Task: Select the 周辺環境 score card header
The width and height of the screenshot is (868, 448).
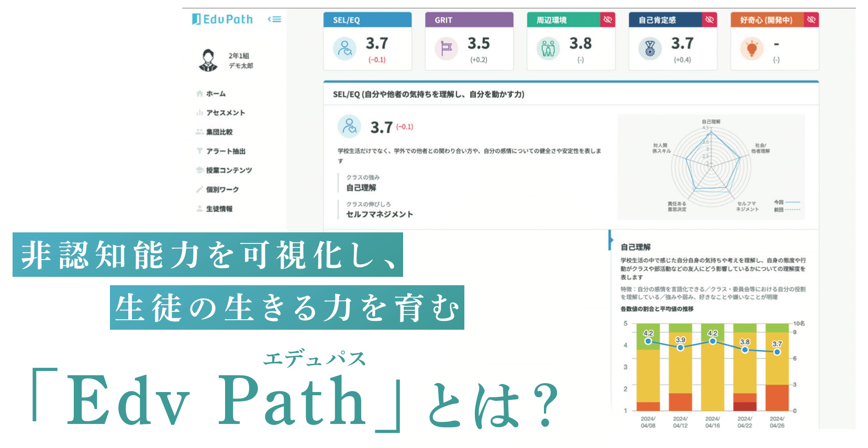Action: 564,20
